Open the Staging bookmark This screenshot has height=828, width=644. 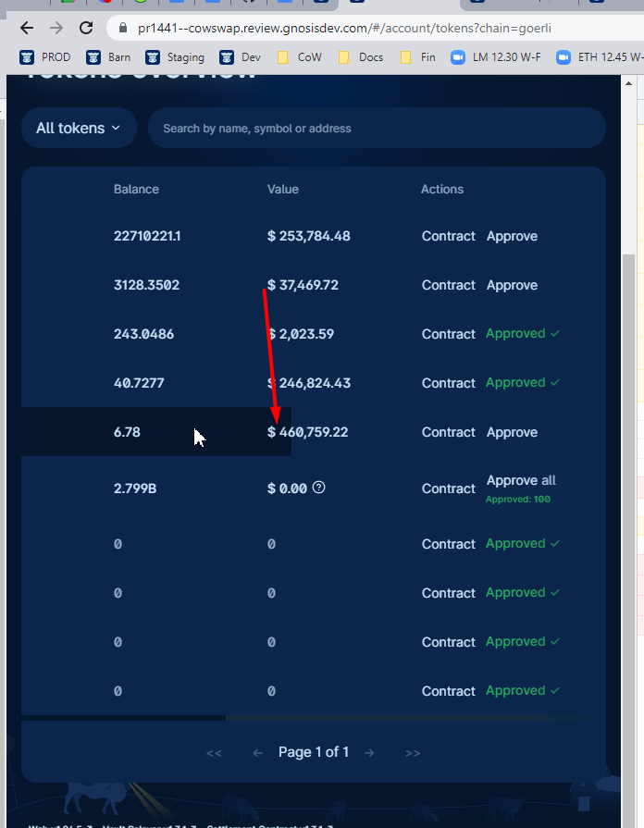(175, 57)
